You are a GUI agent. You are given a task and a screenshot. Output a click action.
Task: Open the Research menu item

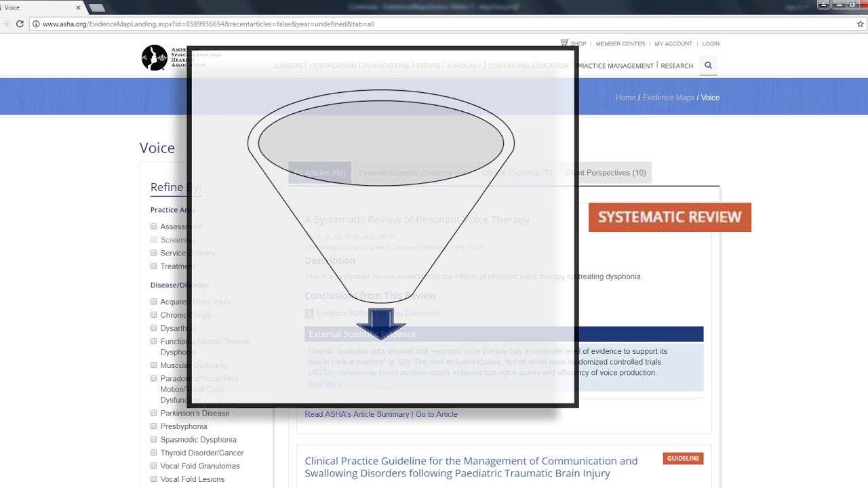(677, 66)
